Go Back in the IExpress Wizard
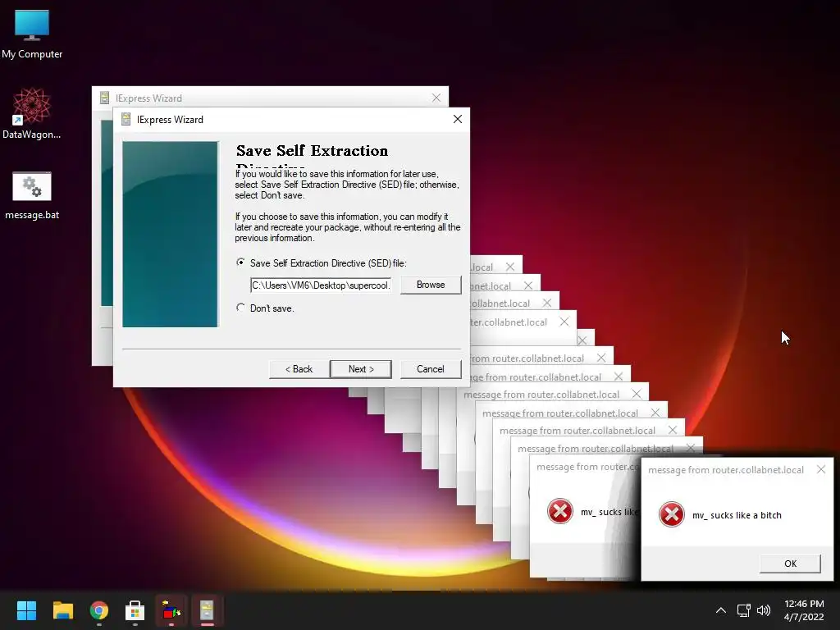 [x=299, y=369]
